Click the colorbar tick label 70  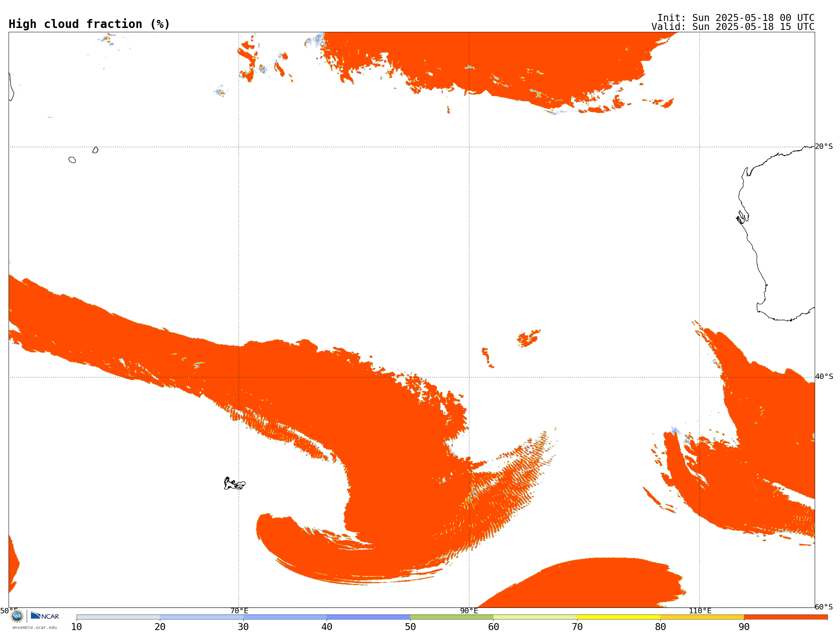coord(577,627)
